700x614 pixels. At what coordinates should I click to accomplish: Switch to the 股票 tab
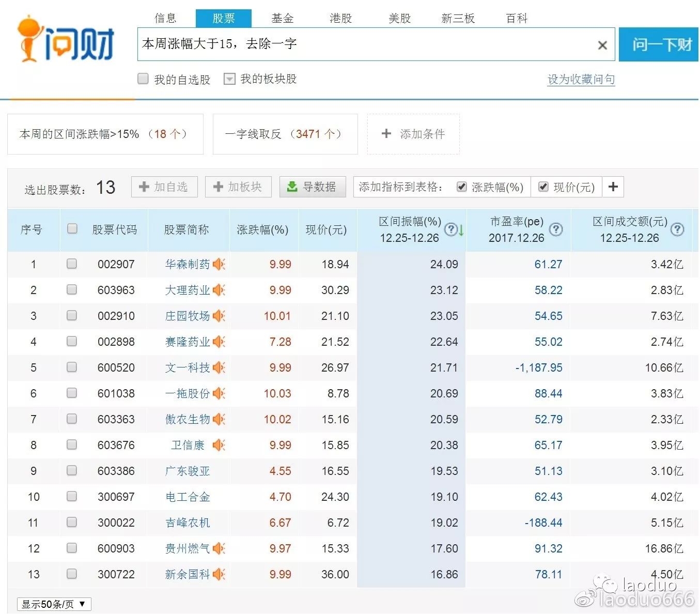[223, 18]
